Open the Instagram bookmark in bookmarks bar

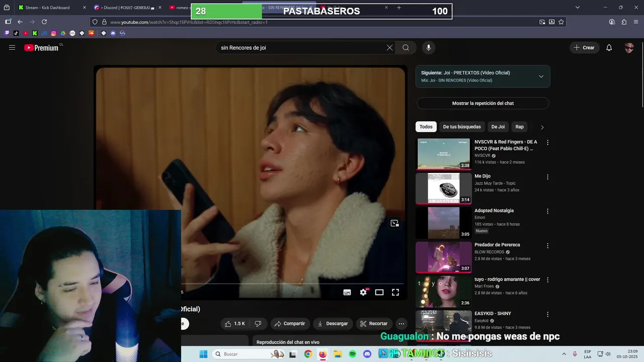(x=54, y=33)
